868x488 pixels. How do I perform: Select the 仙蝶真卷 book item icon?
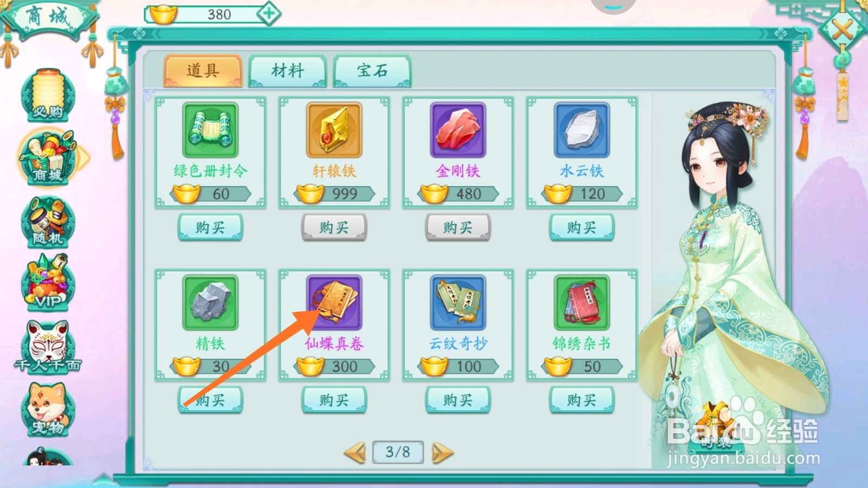334,303
